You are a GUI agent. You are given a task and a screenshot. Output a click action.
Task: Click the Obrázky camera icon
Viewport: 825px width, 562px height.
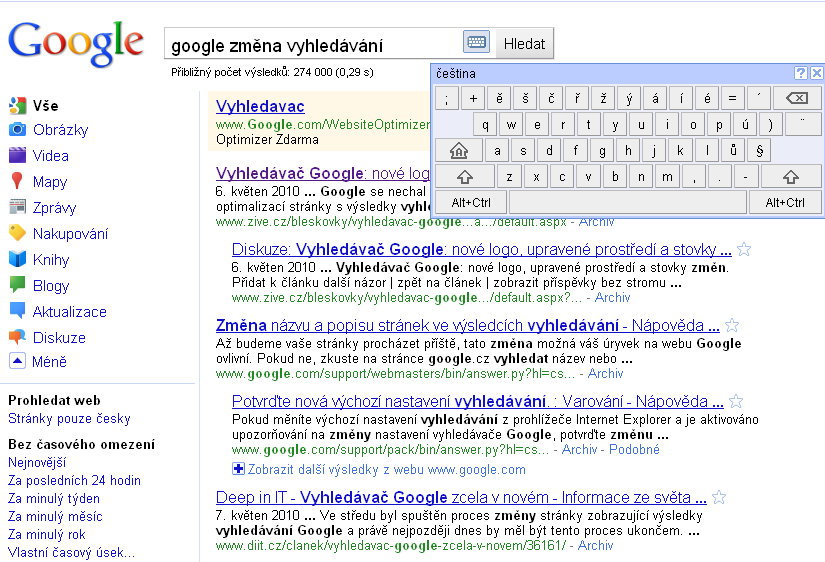(x=17, y=129)
